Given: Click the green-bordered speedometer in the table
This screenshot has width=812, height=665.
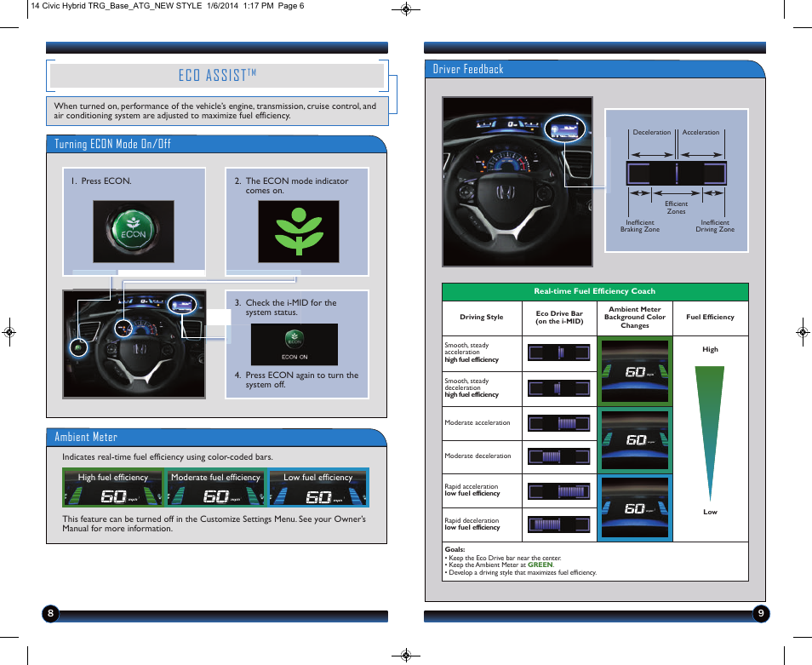Looking at the screenshot, I should [635, 371].
